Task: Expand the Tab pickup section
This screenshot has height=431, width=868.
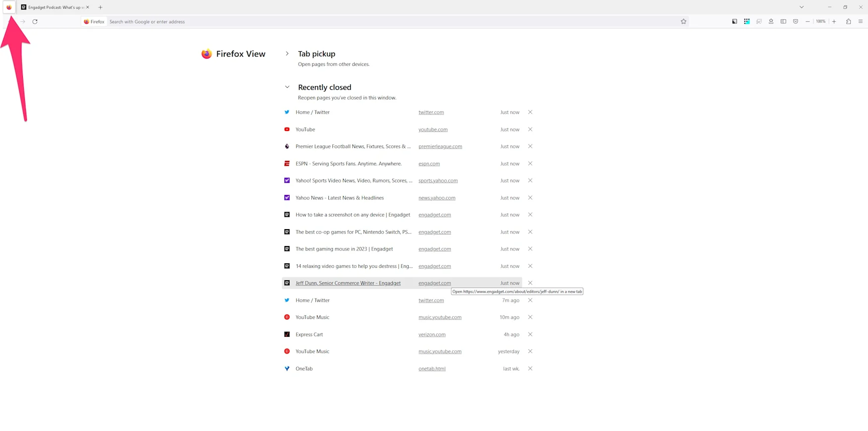Action: click(x=287, y=54)
